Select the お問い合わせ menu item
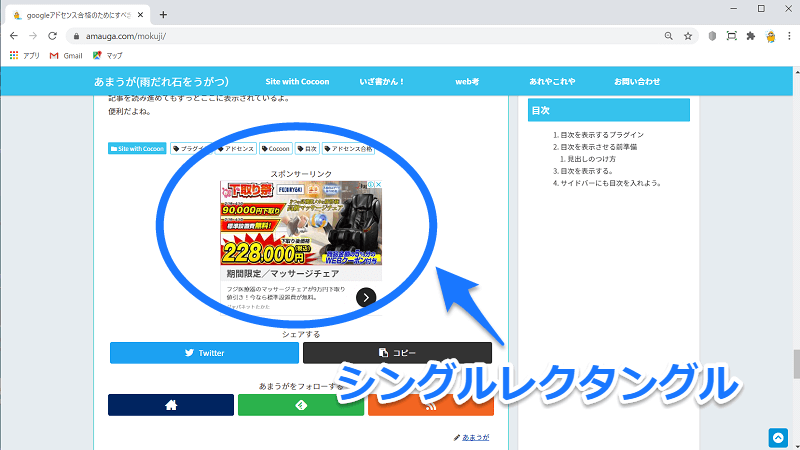The width and height of the screenshot is (800, 450). (x=637, y=80)
